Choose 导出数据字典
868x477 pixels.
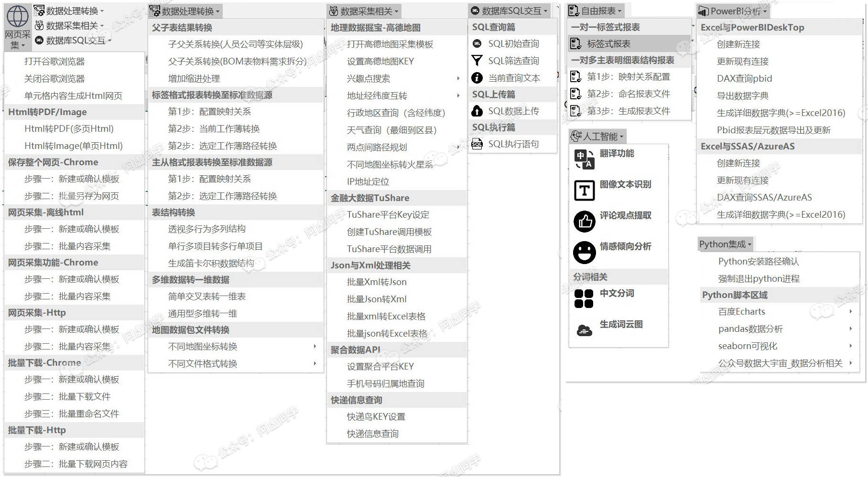779,95
